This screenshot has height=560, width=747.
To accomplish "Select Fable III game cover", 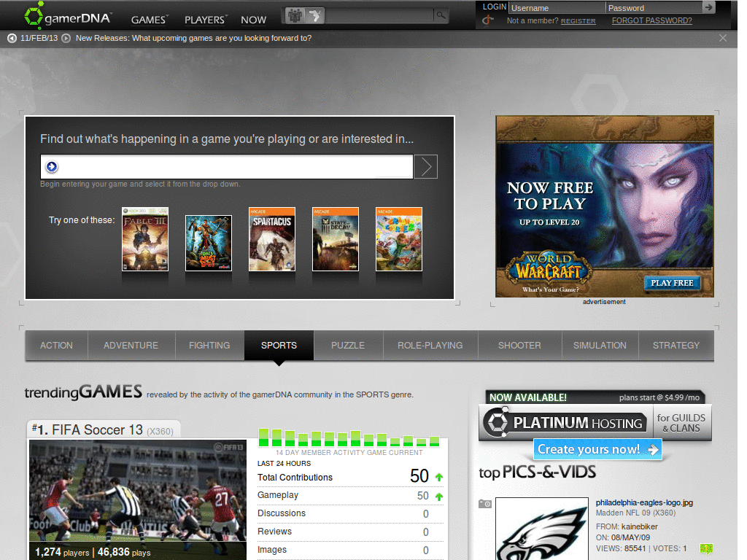I will [145, 239].
